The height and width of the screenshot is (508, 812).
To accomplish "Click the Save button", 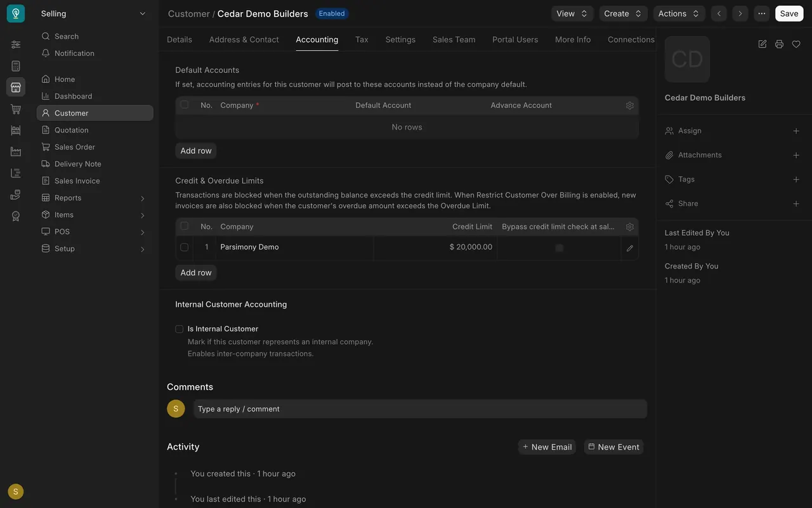I will click(x=789, y=13).
